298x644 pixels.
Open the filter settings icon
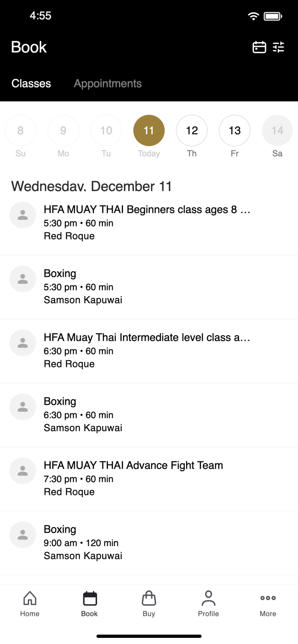(279, 47)
